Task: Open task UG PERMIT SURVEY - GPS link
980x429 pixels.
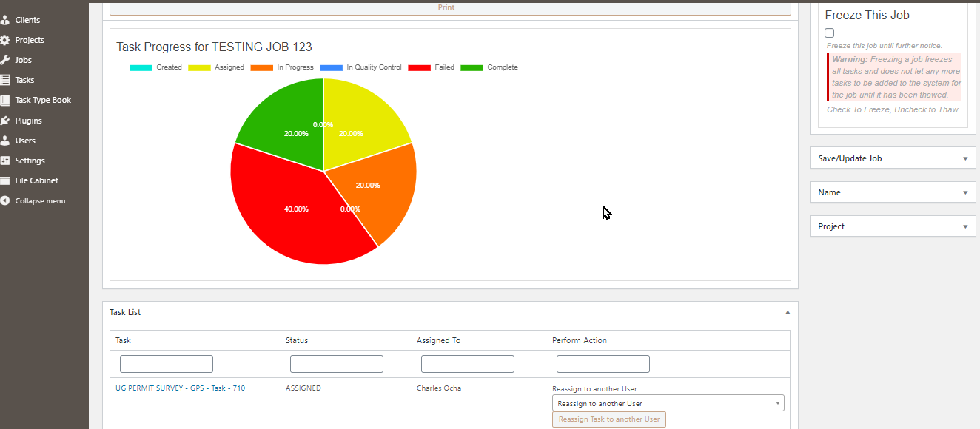Action: [x=181, y=388]
